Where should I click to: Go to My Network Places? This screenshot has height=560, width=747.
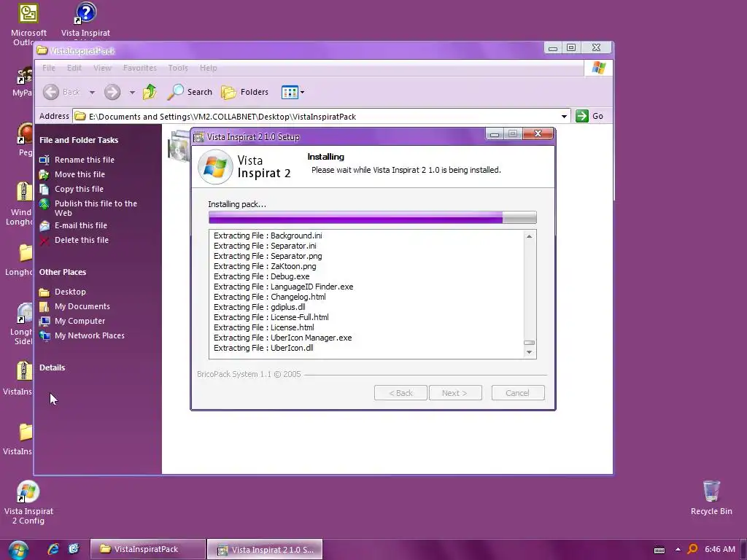click(x=89, y=335)
